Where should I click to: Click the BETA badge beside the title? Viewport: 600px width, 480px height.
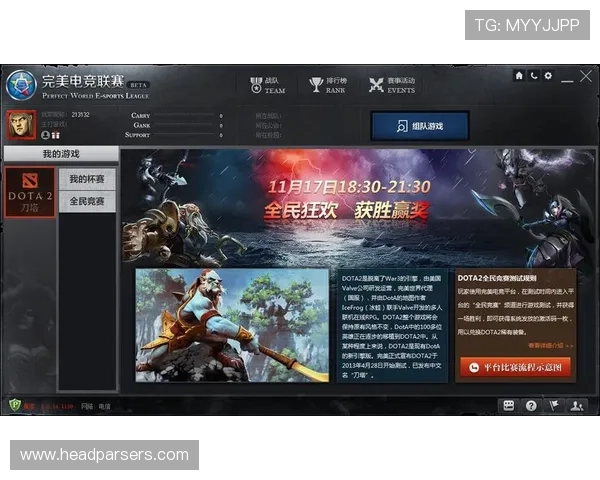point(138,85)
